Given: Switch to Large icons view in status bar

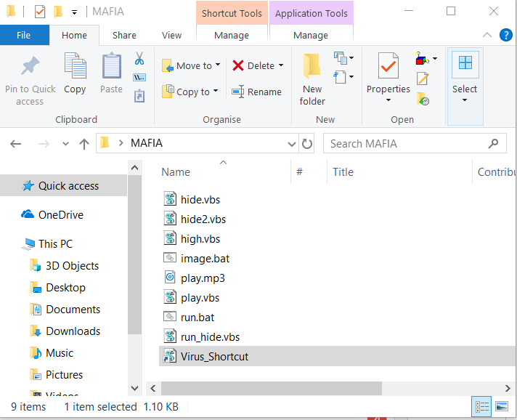Looking at the screenshot, I should tap(502, 406).
